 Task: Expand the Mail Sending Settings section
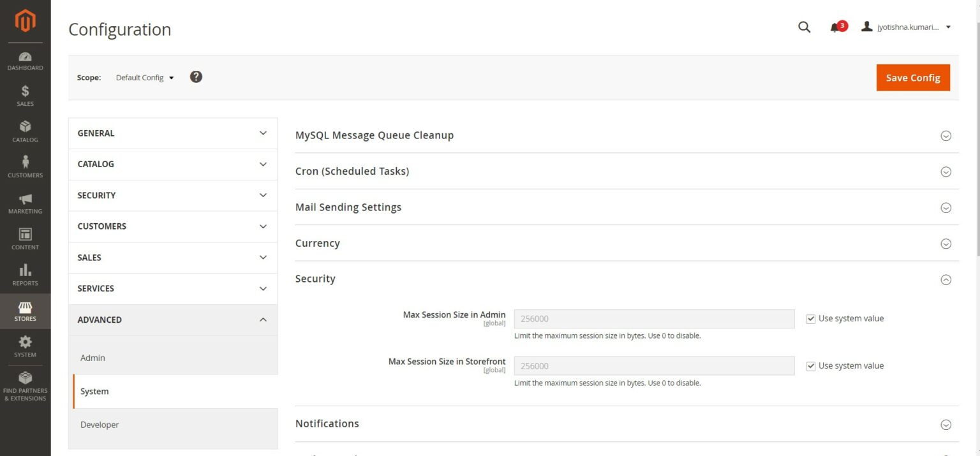[627, 207]
